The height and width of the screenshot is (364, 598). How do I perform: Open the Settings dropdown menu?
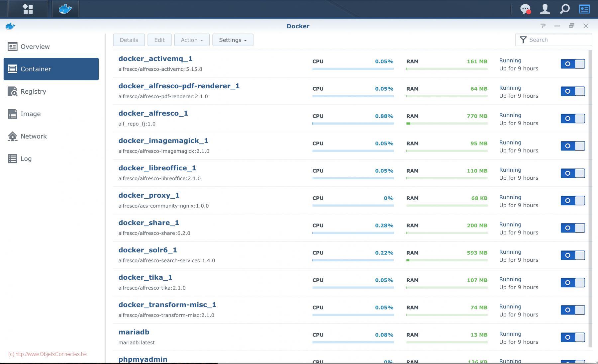coord(233,40)
